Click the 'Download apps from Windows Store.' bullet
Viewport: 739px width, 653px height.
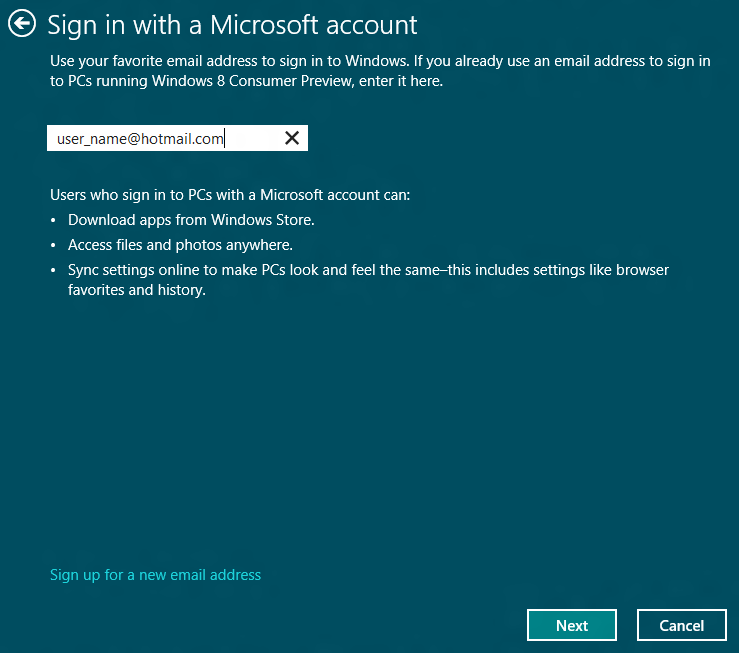point(191,220)
